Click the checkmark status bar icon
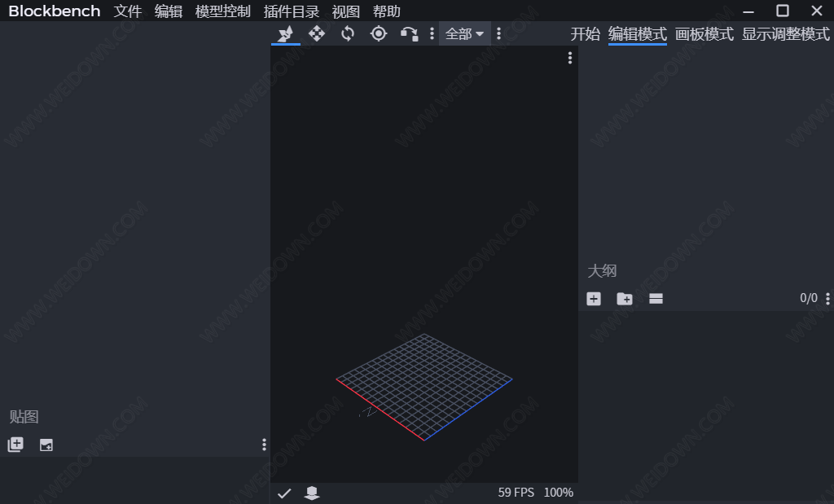 pos(284,493)
